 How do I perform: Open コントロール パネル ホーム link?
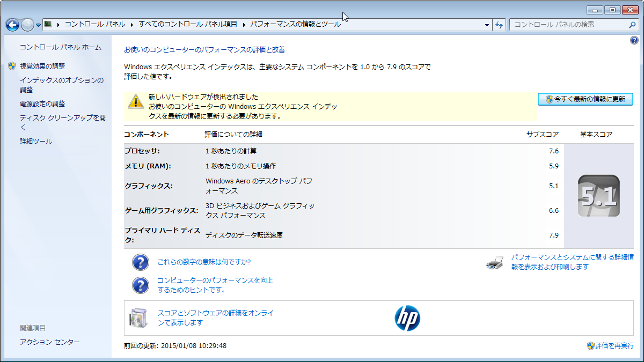click(61, 47)
